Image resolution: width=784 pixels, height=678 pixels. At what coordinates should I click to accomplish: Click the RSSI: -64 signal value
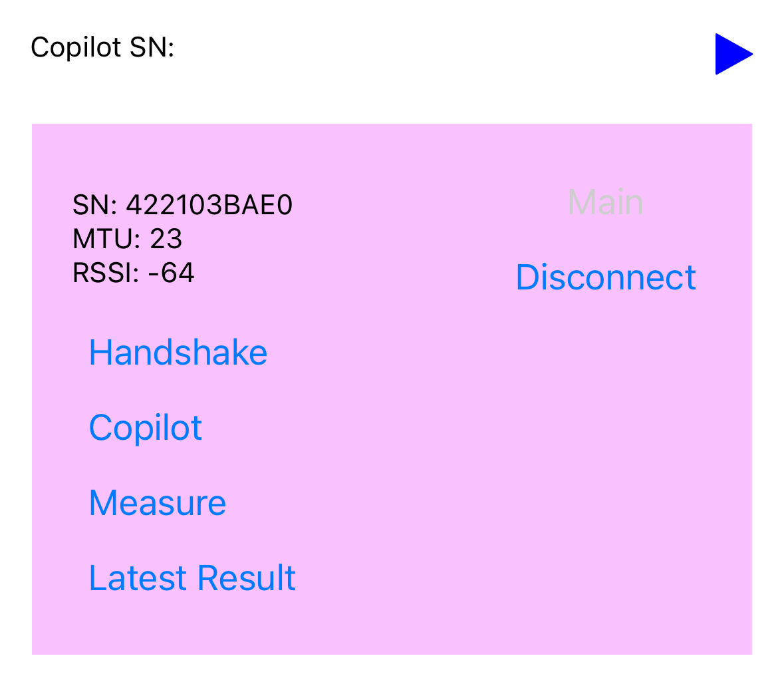[133, 273]
